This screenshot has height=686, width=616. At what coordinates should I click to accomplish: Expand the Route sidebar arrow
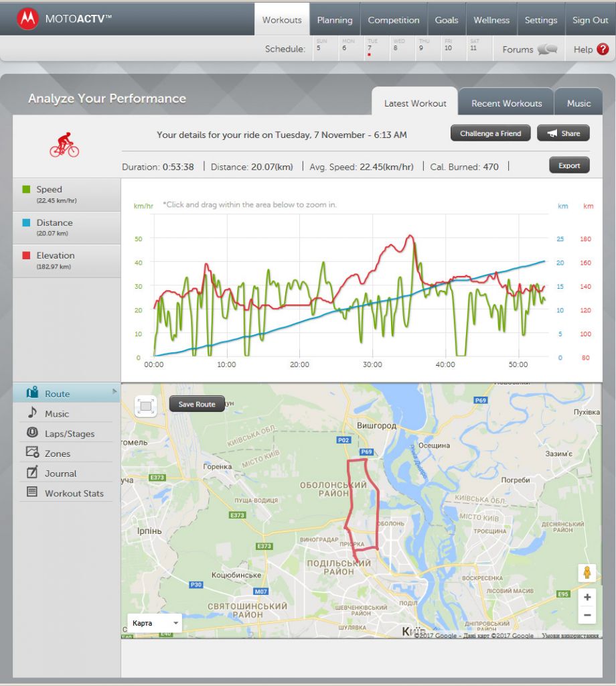pyautogui.click(x=114, y=391)
